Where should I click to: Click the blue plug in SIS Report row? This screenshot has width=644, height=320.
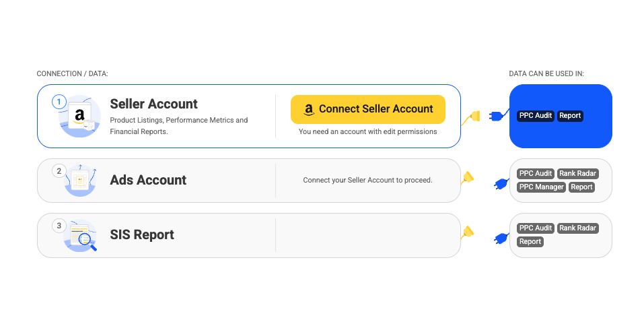[x=502, y=238]
